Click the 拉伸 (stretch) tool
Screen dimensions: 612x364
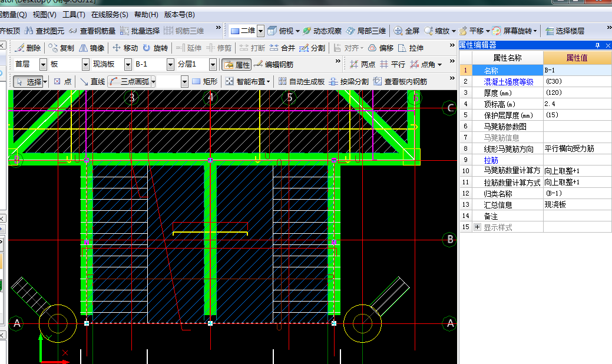[x=411, y=48]
